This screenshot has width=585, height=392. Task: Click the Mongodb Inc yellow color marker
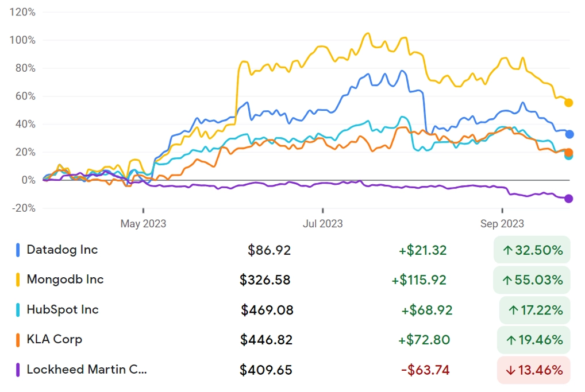(x=18, y=280)
